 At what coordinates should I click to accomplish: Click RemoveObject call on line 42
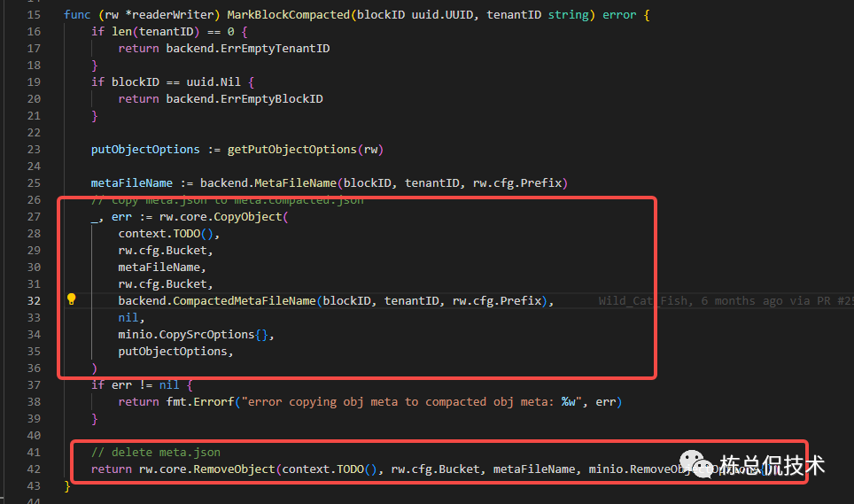coord(234,469)
